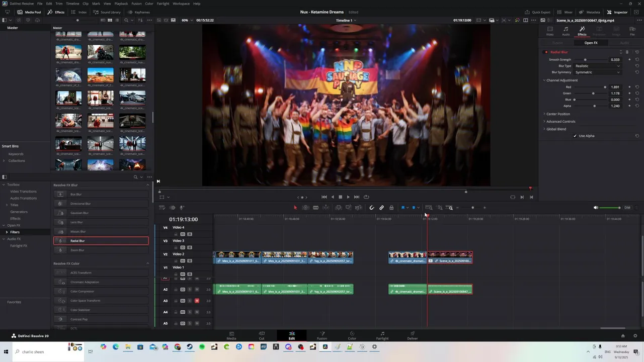Mute audio track A3
The image size is (644, 362).
pos(197,301)
